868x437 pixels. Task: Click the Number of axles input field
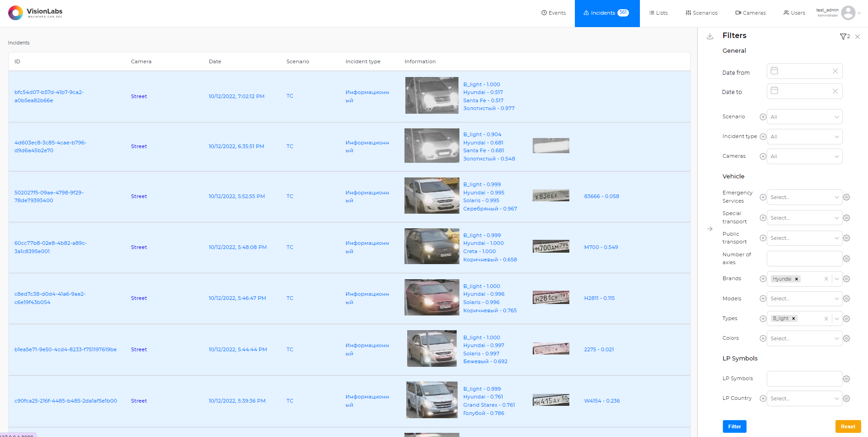(x=804, y=259)
